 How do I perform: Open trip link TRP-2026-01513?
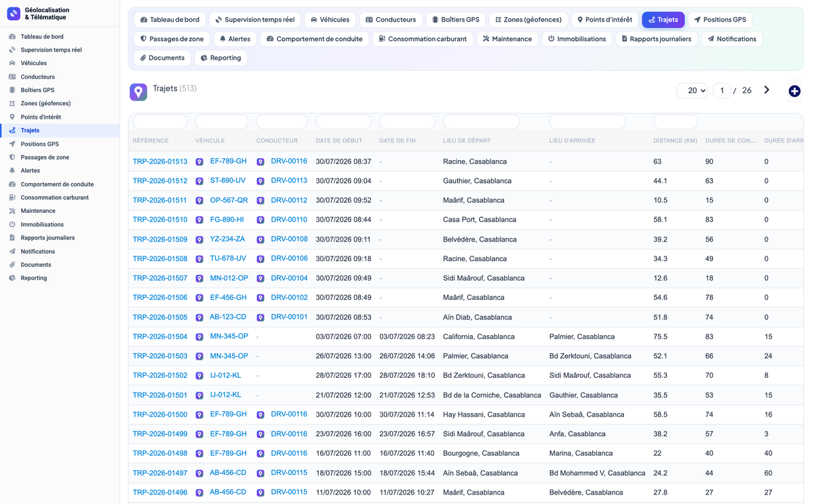point(160,161)
